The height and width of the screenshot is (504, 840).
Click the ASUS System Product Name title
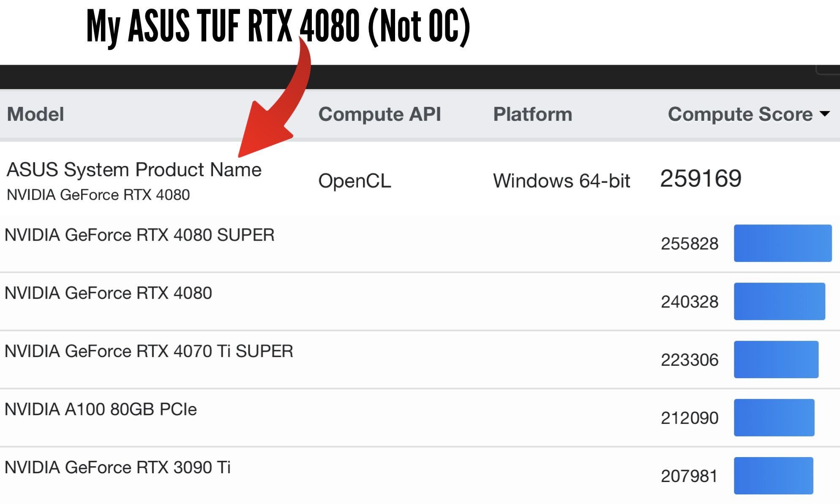coord(134,170)
